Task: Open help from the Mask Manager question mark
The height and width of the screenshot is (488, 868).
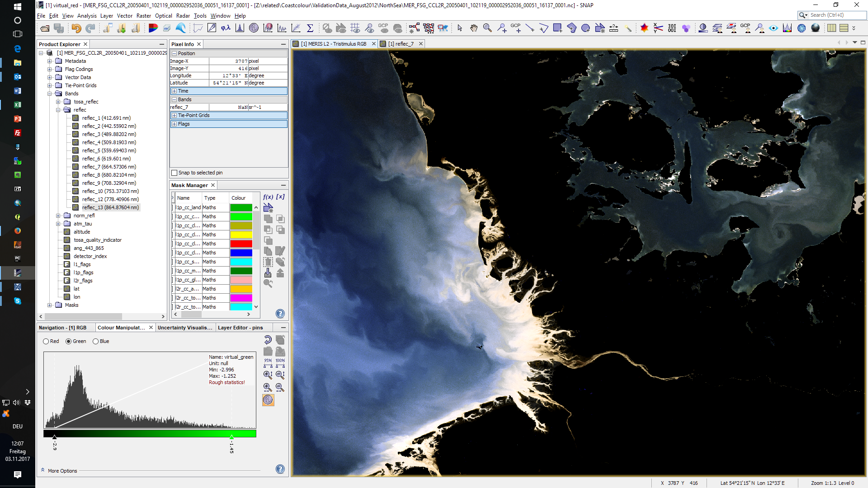Action: tap(280, 314)
